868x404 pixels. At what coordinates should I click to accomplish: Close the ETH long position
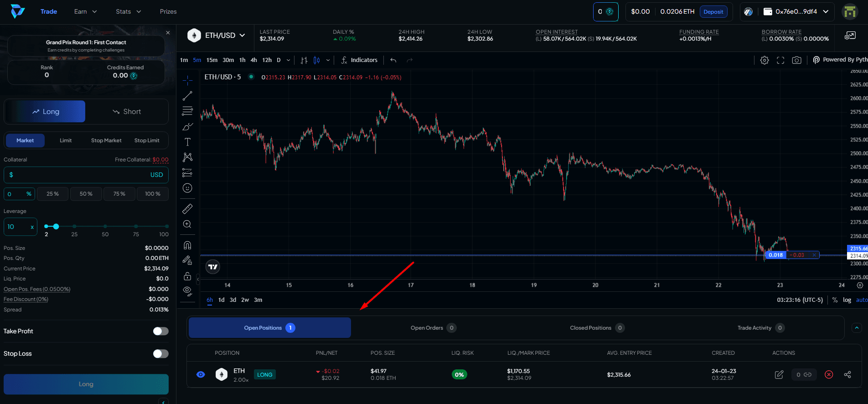click(x=829, y=375)
